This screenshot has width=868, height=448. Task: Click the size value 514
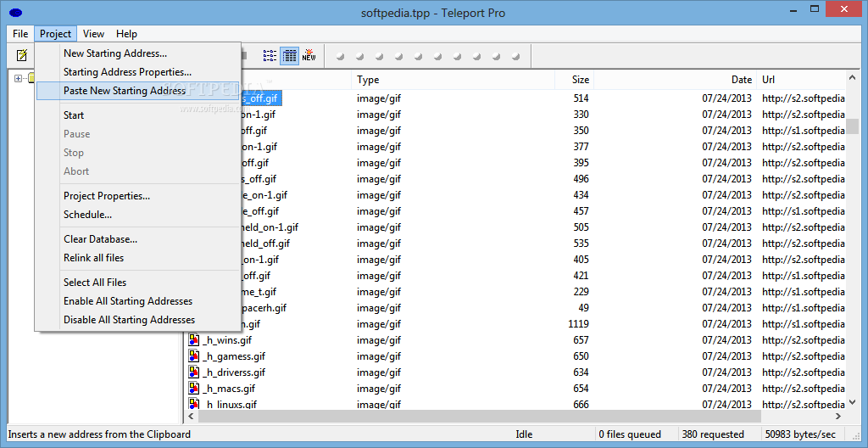click(x=580, y=98)
